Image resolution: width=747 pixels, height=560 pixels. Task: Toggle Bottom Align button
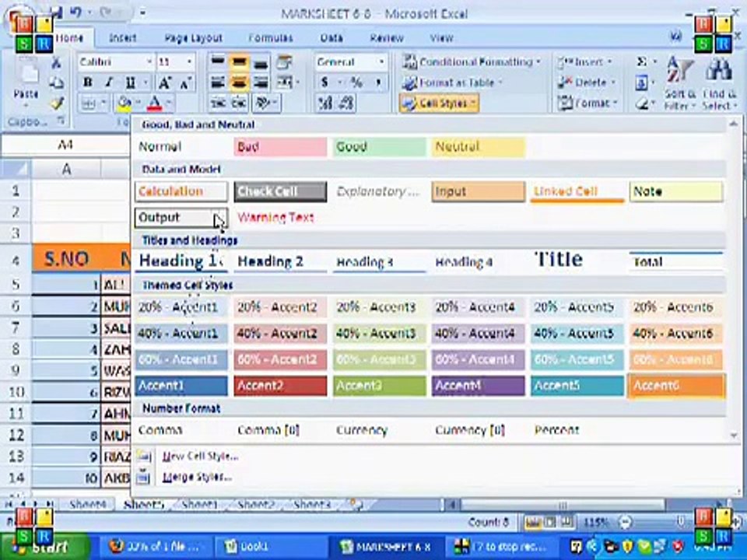(261, 62)
